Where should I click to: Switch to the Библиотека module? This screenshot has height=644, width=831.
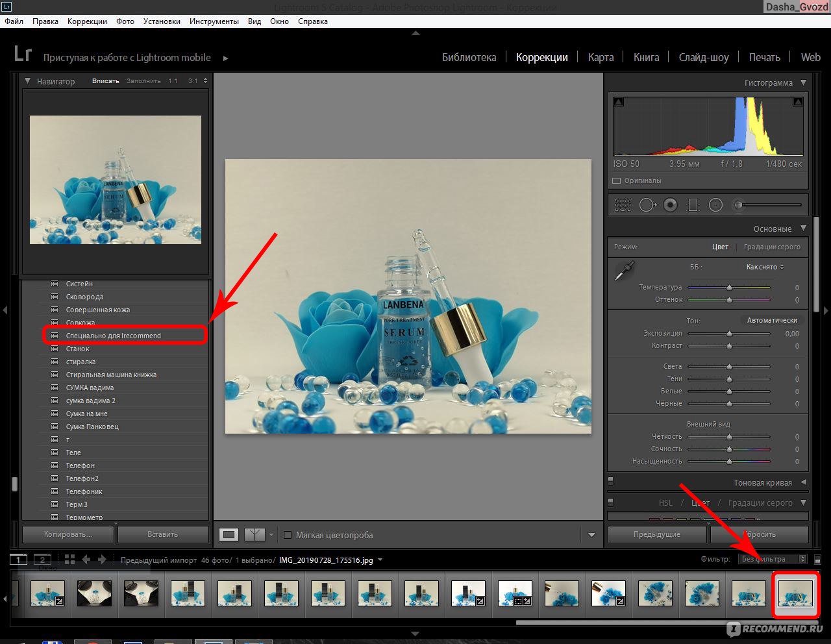pyautogui.click(x=469, y=57)
